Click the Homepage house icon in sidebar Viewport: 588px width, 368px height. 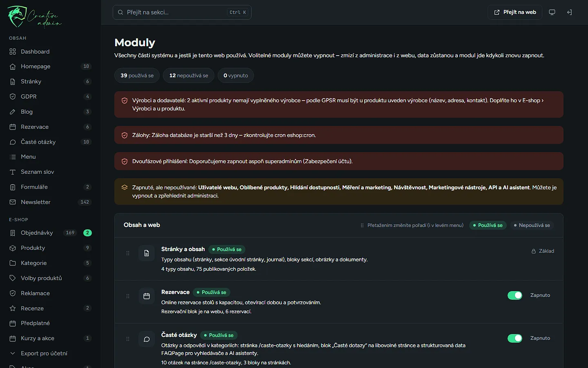(x=13, y=66)
